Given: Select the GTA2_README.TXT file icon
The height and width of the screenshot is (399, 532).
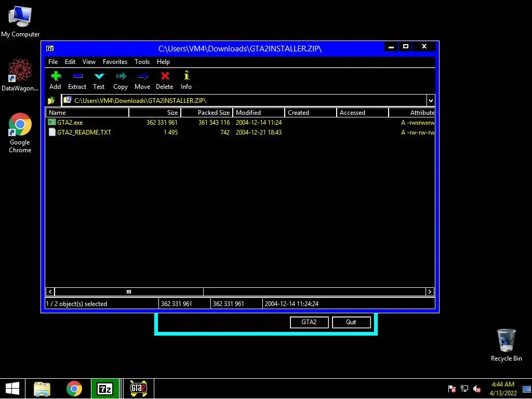Looking at the screenshot, I should click(52, 132).
